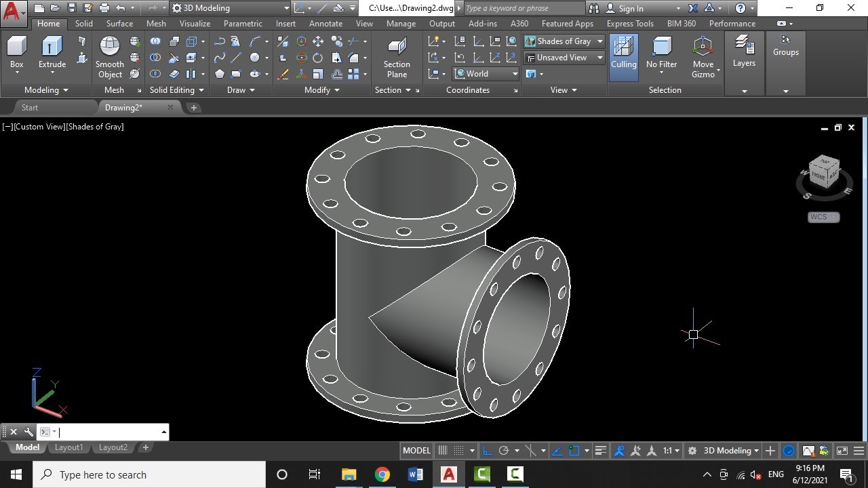Click the Plot printer icon
Screen dimensions: 868x488
(x=104, y=8)
